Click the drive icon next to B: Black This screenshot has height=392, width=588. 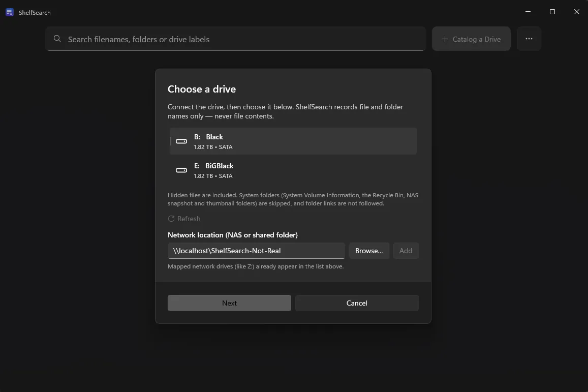tap(181, 141)
